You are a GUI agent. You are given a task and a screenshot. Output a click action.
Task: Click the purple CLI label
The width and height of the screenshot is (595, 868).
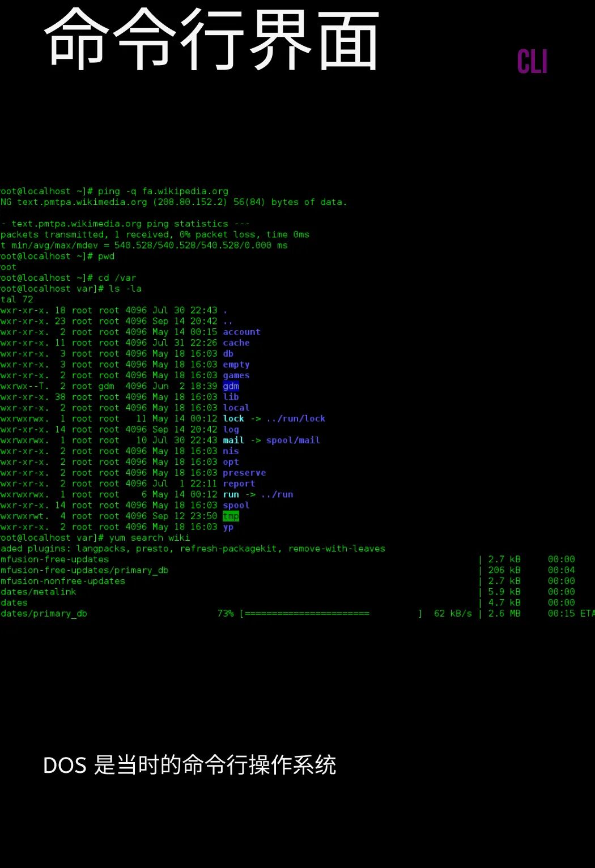tap(532, 62)
